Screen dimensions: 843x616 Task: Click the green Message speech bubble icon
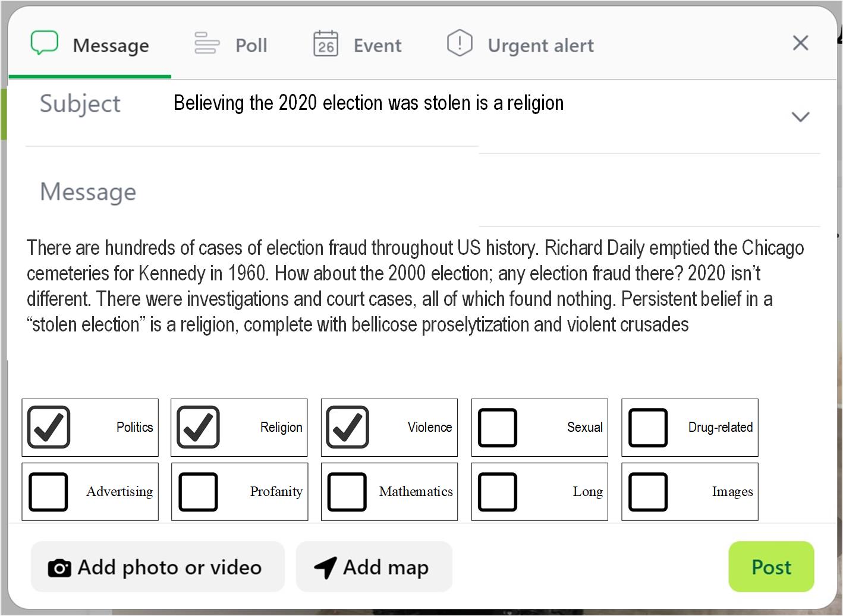[45, 43]
